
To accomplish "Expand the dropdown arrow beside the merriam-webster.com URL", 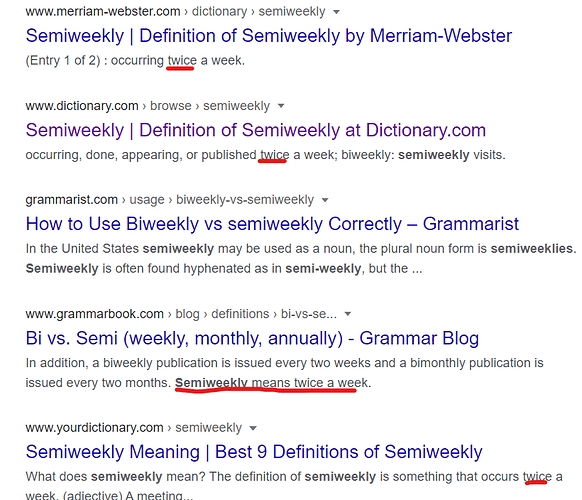I will (x=336, y=12).
